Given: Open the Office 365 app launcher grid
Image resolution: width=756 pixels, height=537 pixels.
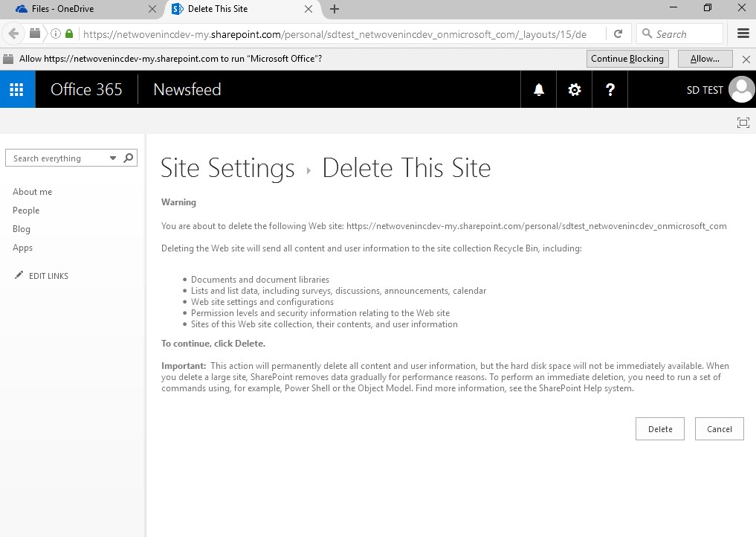Looking at the screenshot, I should click(x=17, y=89).
